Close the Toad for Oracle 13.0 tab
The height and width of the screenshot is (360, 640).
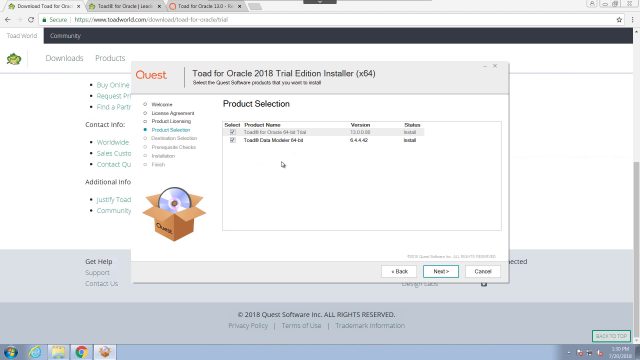(240, 7)
